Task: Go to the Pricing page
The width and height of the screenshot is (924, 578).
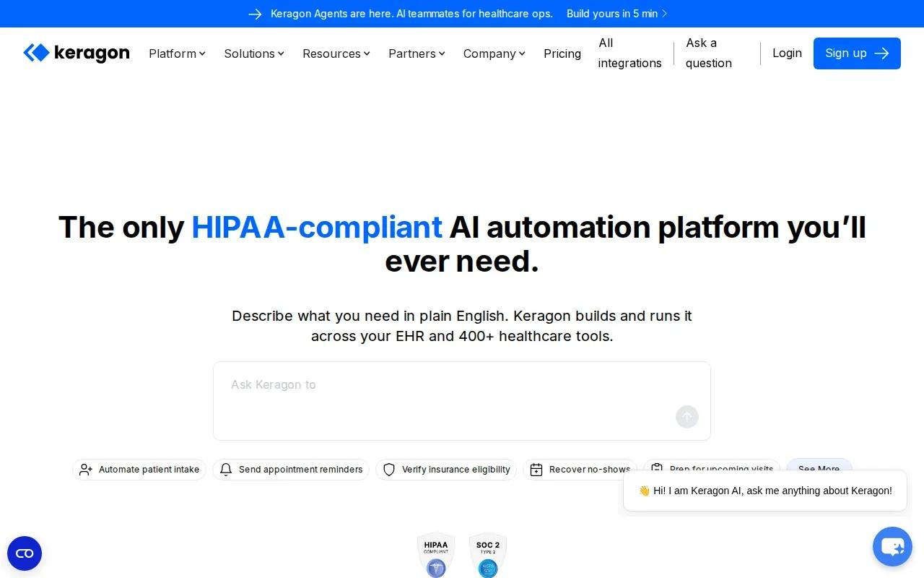Action: (562, 53)
